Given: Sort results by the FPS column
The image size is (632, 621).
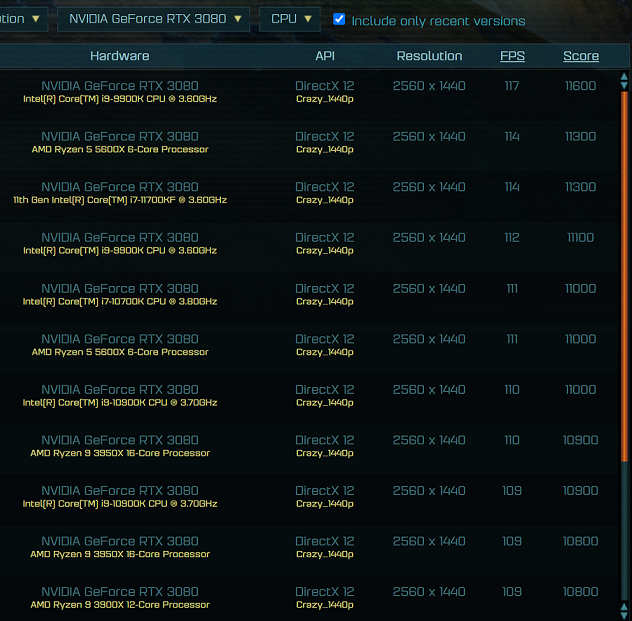Looking at the screenshot, I should tap(512, 56).
